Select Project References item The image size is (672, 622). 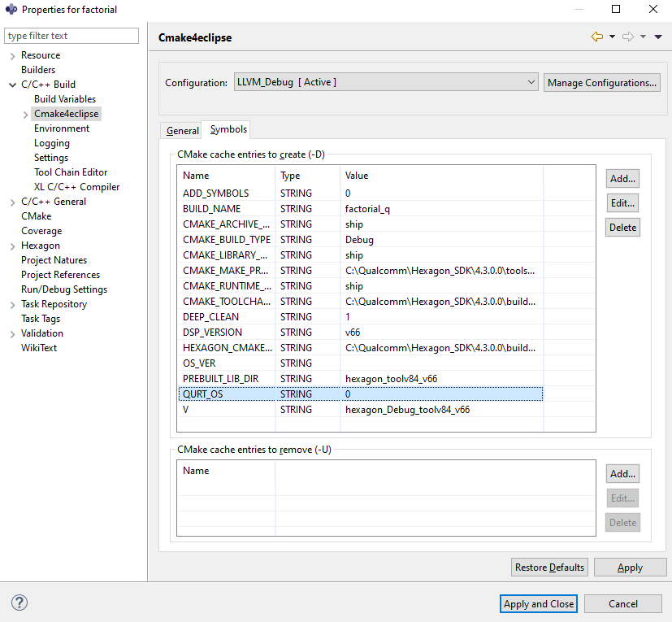coord(60,275)
